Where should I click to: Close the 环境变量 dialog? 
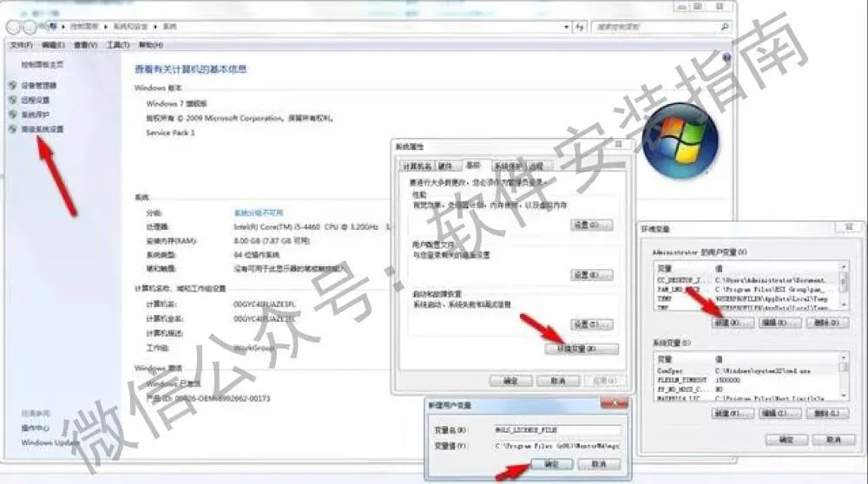click(848, 227)
